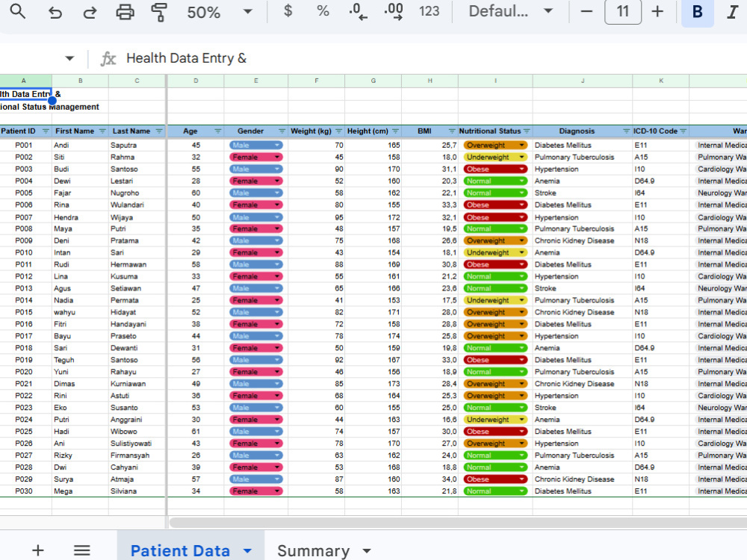Open gender chip for P029 Surya
This screenshot has height=560, width=747.
coord(255,479)
